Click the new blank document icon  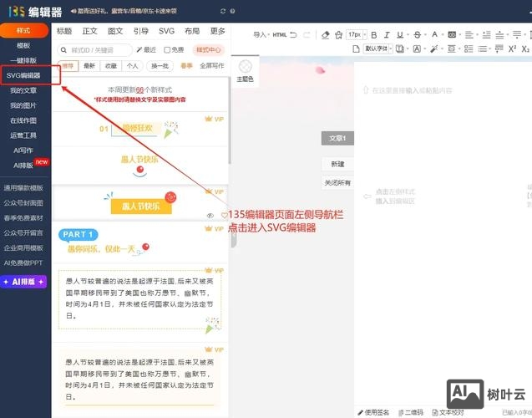tap(356, 48)
